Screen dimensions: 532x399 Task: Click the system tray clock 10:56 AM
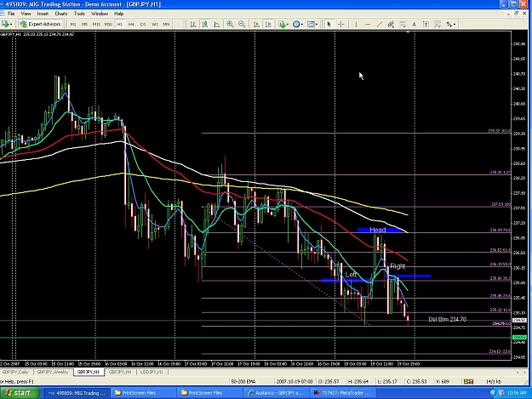pyautogui.click(x=517, y=393)
